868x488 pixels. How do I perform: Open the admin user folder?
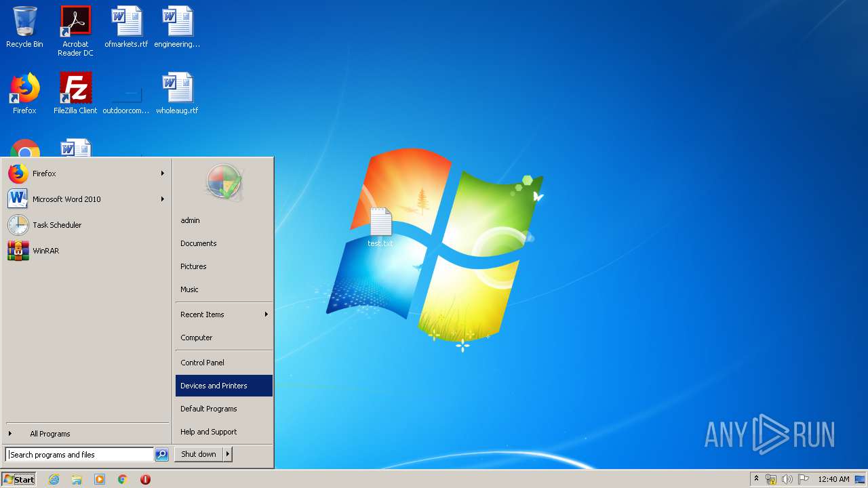224,220
